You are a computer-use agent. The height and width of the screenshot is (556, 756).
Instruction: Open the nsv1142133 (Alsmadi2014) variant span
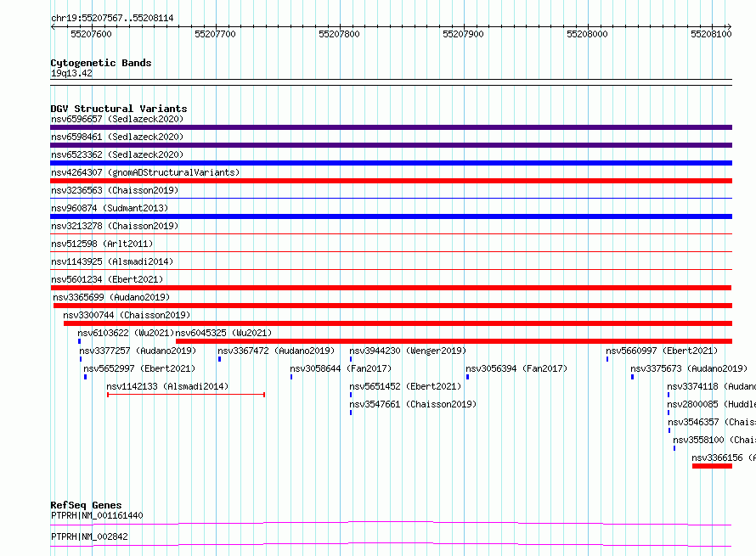186,395
